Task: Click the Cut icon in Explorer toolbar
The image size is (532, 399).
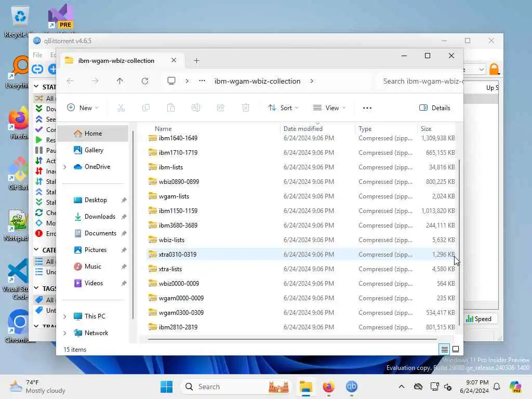Action: point(121,108)
